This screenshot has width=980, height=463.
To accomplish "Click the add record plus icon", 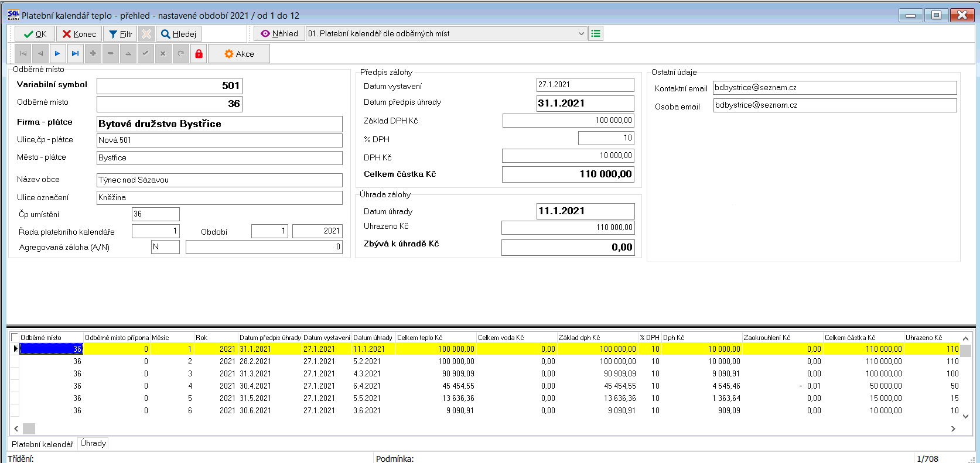I will click(93, 54).
